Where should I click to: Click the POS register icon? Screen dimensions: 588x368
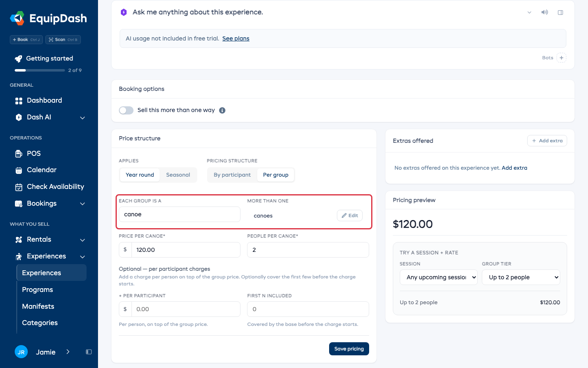19,154
